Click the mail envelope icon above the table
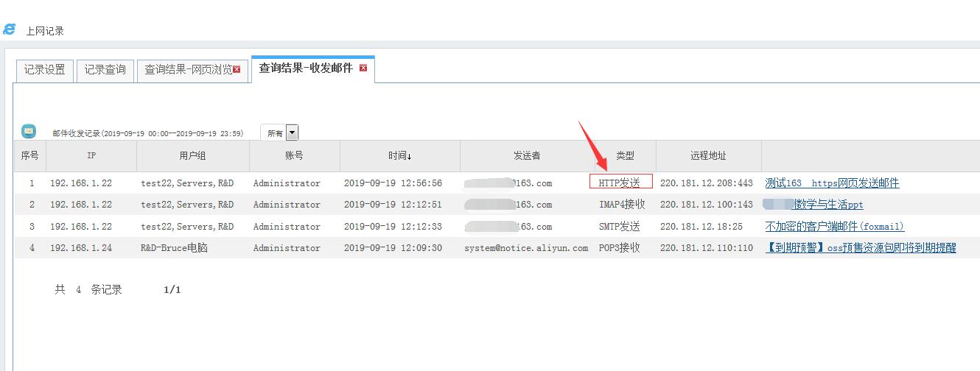 pyautogui.click(x=29, y=132)
